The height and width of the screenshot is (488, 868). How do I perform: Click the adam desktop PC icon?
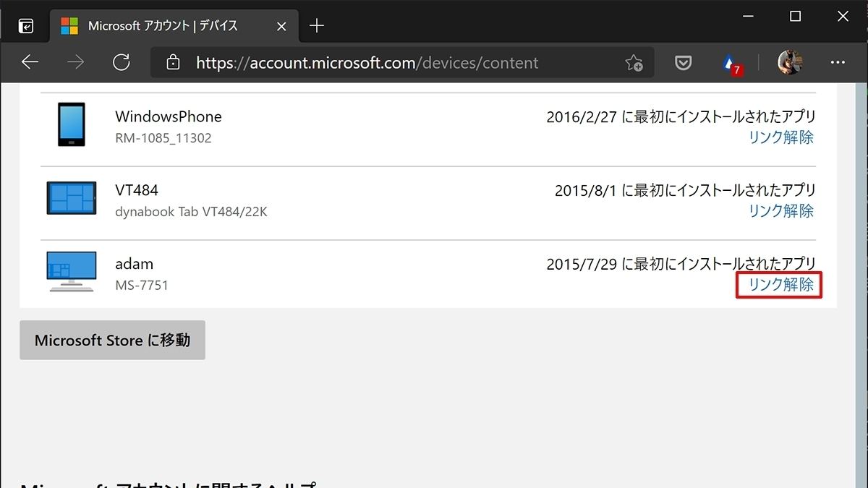(72, 271)
